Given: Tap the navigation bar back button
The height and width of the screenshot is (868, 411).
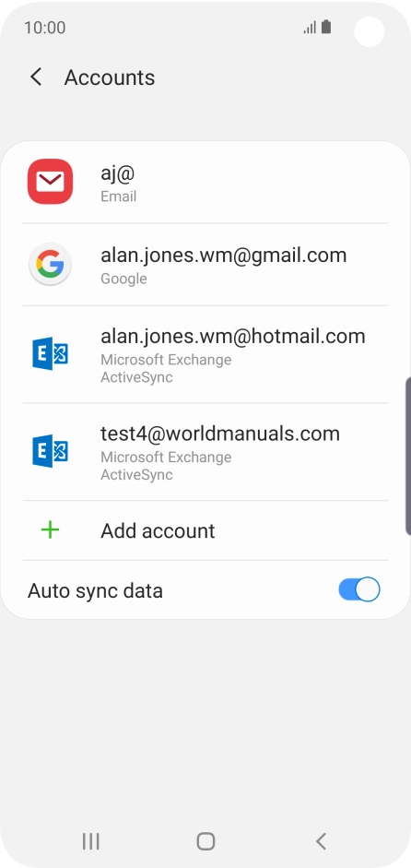Looking at the screenshot, I should click(321, 841).
